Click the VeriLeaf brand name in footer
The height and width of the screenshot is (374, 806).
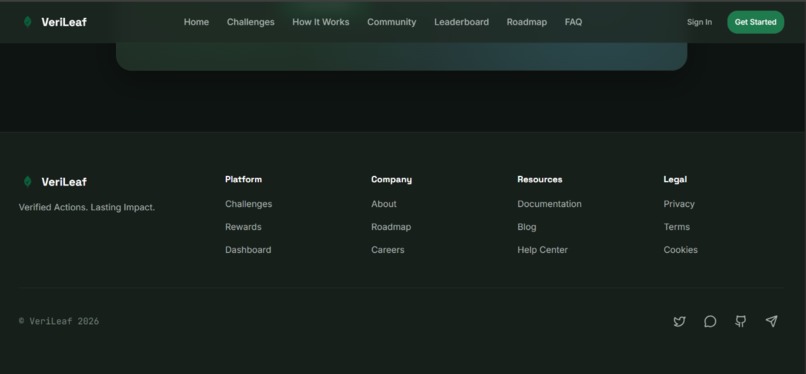[64, 182]
